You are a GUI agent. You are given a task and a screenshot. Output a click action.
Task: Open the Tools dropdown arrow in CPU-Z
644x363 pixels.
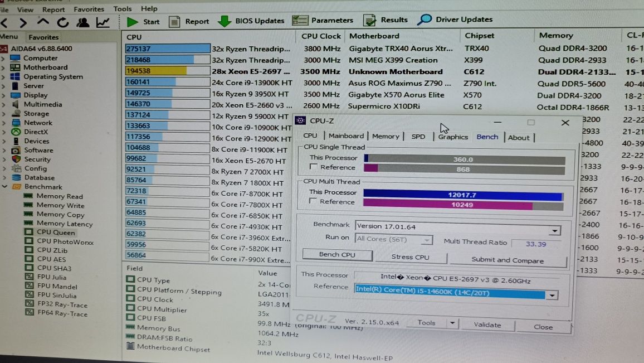pos(452,323)
